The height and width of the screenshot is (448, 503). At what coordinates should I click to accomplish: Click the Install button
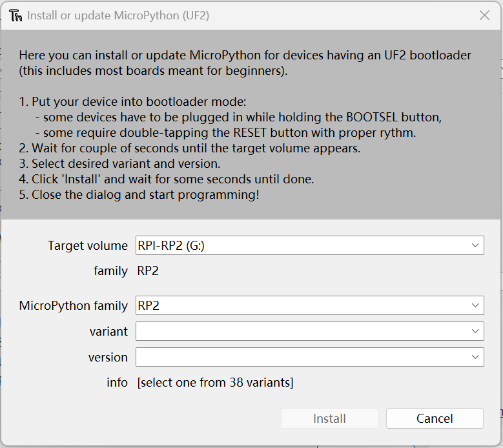click(329, 418)
